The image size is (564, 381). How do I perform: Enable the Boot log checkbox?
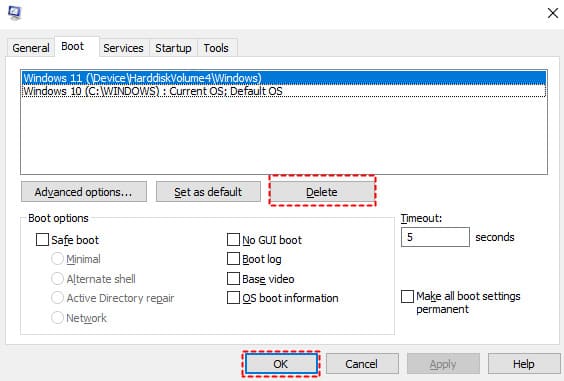click(x=233, y=259)
